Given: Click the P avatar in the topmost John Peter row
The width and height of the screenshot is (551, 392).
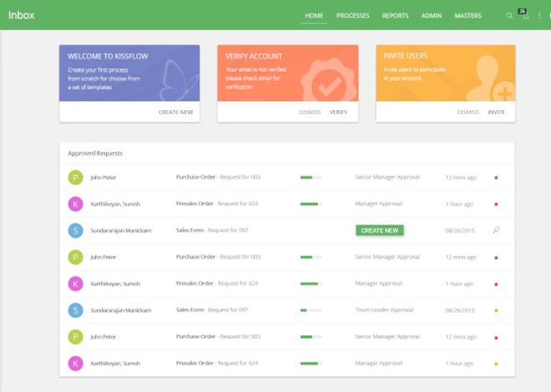Looking at the screenshot, I should click(x=75, y=177).
